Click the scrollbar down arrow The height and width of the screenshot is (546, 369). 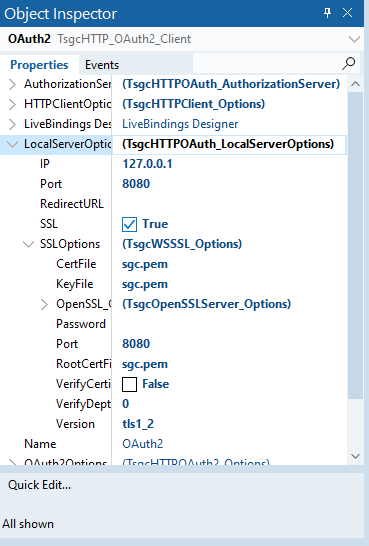click(355, 456)
